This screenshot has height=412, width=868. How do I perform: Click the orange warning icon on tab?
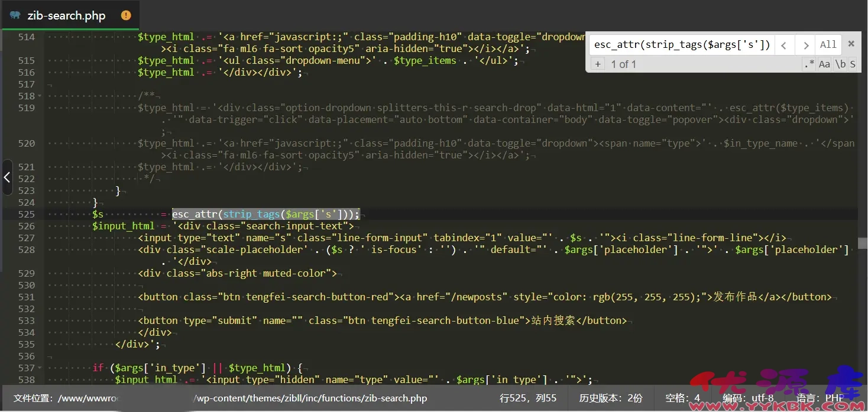tap(126, 16)
